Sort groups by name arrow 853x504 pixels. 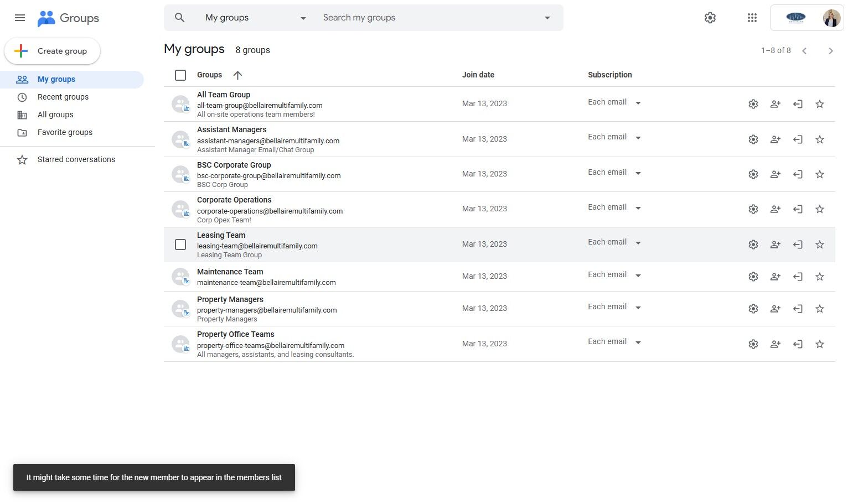237,75
